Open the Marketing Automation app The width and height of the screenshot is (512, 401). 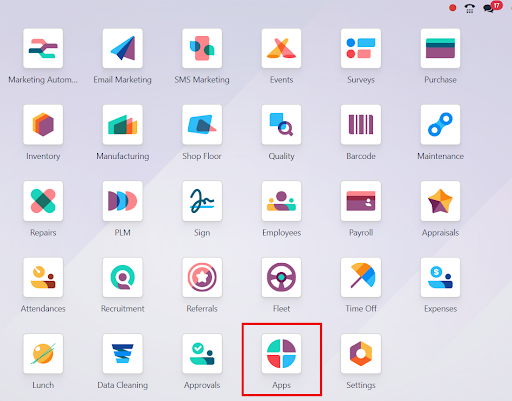[x=43, y=48]
